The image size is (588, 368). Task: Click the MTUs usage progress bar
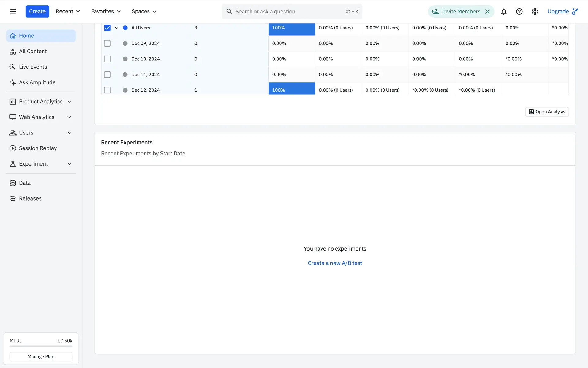pos(41,347)
